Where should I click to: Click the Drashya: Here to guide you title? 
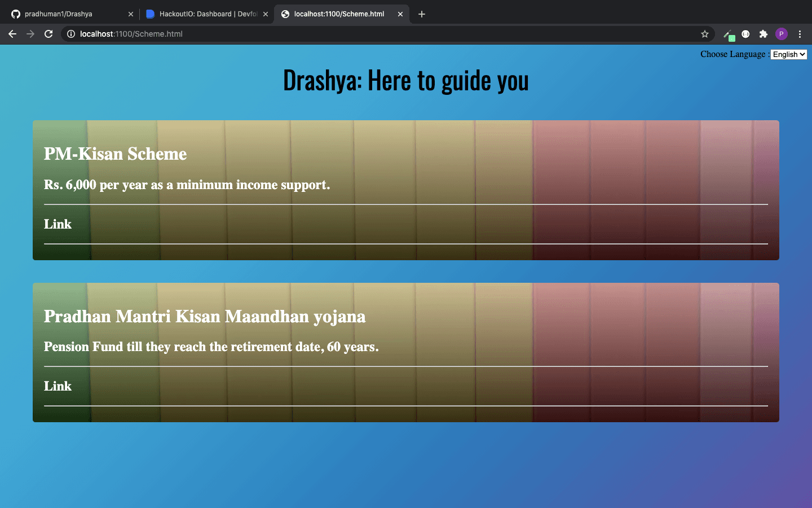(x=406, y=81)
